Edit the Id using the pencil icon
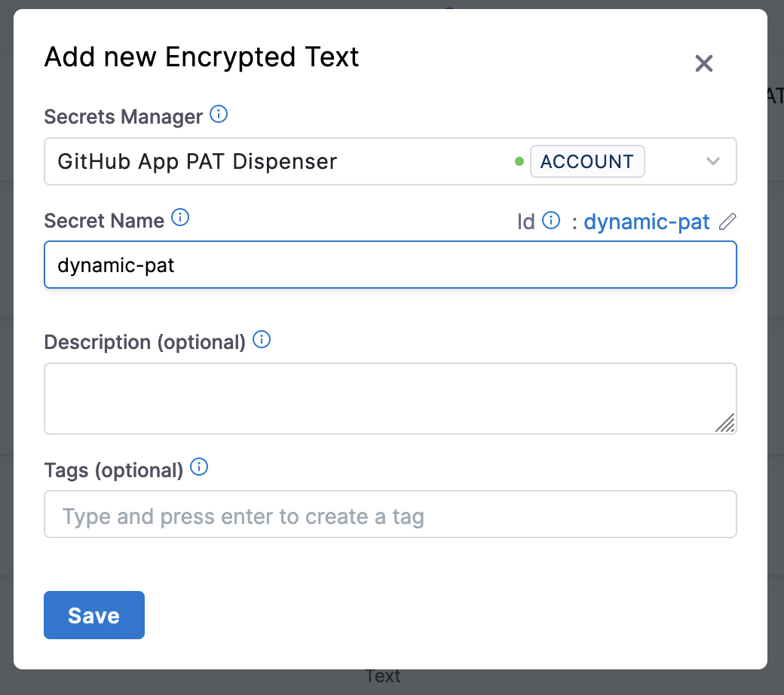The image size is (784, 695). [x=727, y=222]
